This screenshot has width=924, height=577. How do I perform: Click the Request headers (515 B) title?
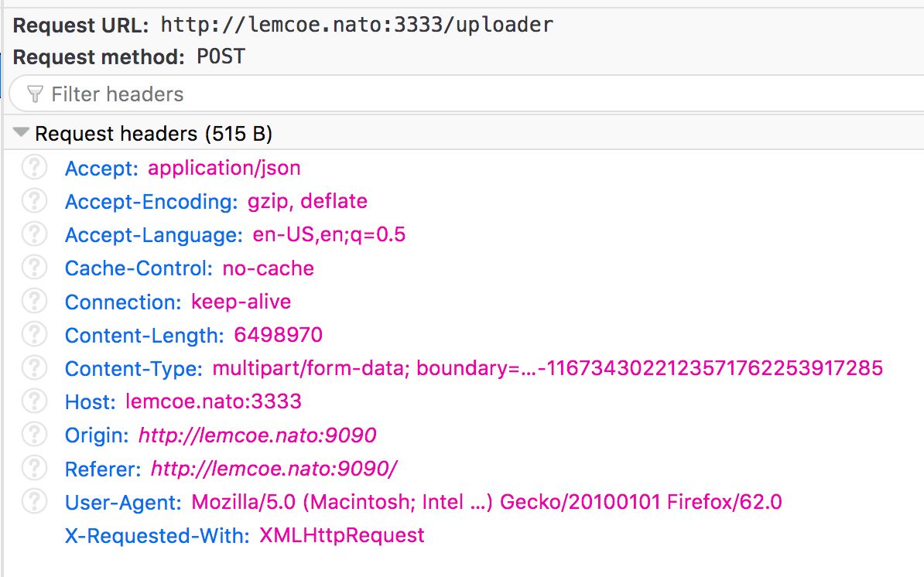pos(153,135)
